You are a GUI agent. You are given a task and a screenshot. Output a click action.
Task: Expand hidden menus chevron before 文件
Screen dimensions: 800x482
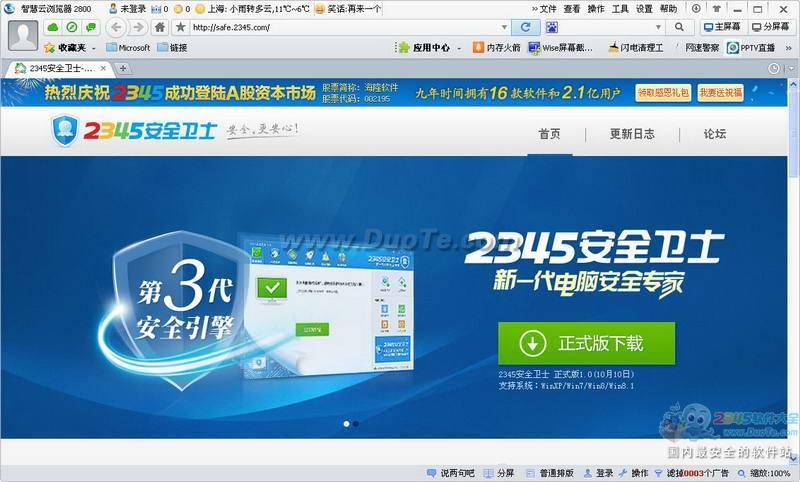tap(535, 9)
